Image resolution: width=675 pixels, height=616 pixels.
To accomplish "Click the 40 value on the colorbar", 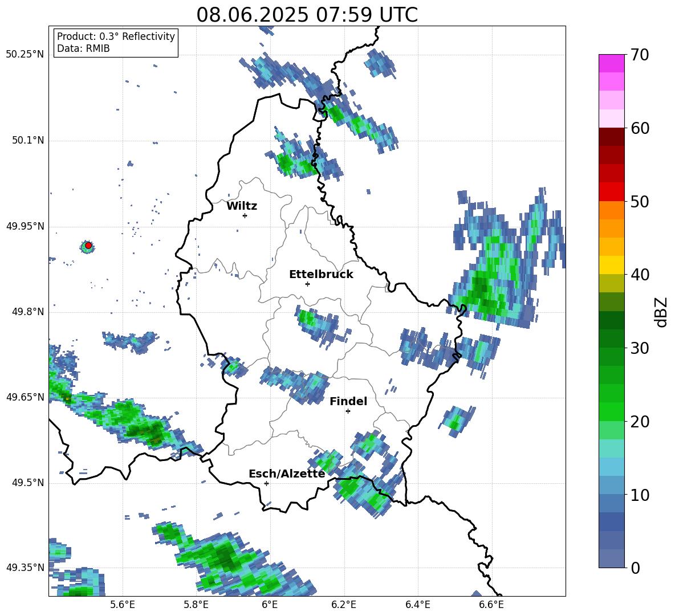I will click(x=640, y=275).
